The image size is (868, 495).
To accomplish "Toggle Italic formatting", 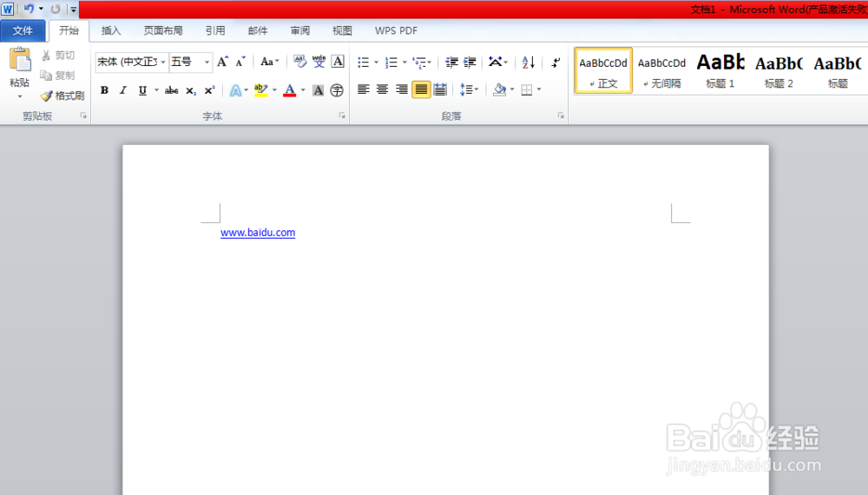I will click(x=123, y=90).
